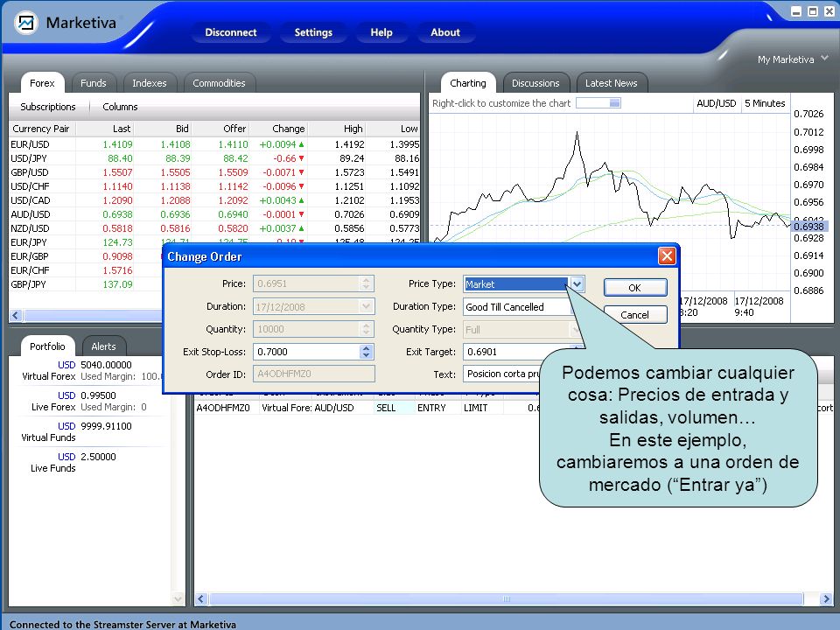840x630 pixels.
Task: Click the portfolio panel scroll down arrow
Action: pyautogui.click(x=178, y=598)
